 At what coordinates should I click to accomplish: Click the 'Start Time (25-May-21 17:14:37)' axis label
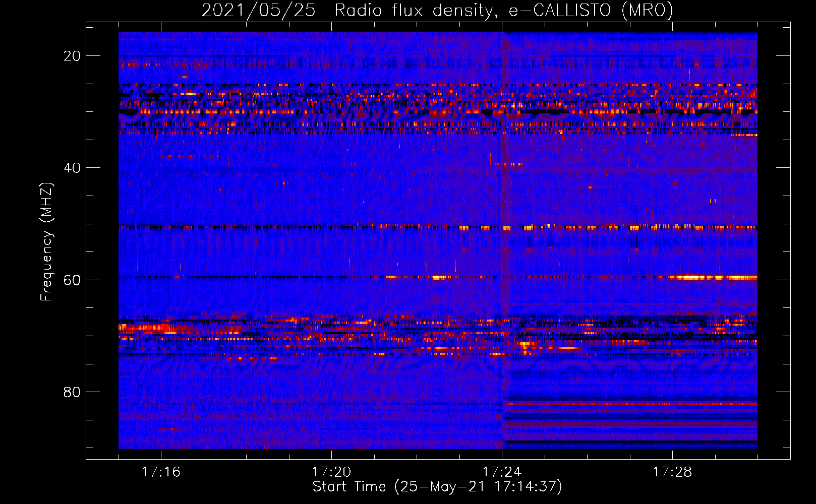click(x=437, y=487)
